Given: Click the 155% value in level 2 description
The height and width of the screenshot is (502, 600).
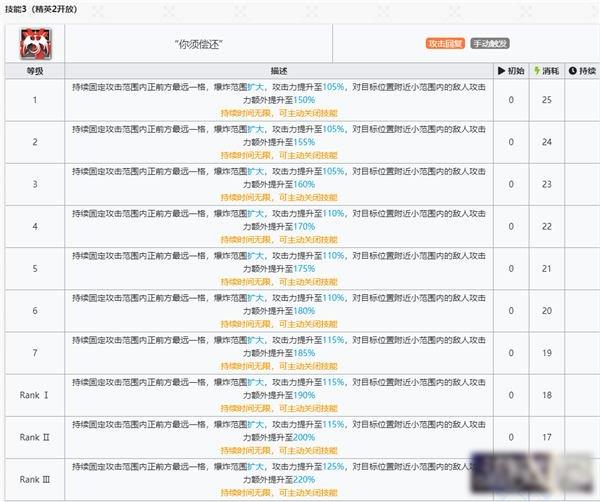Looking at the screenshot, I should 304,142.
